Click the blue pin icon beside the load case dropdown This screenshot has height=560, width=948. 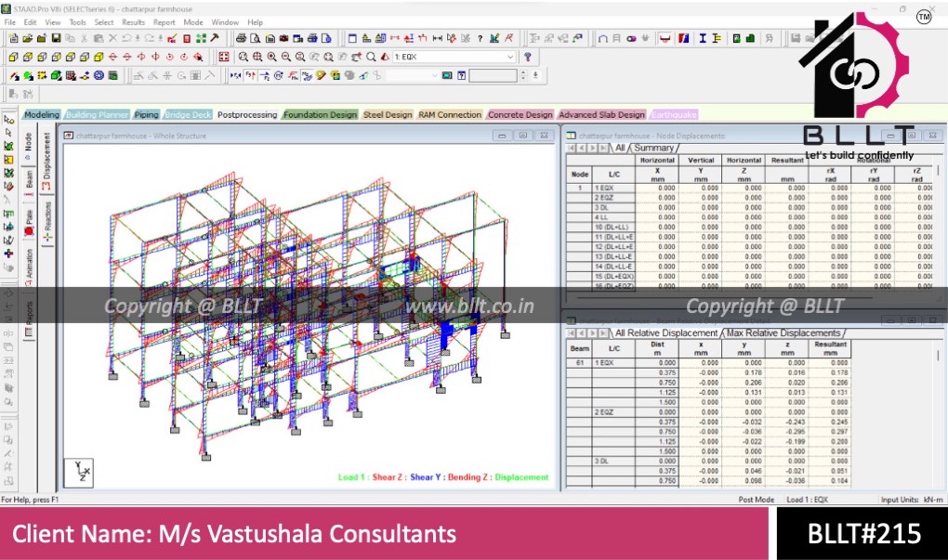click(528, 57)
